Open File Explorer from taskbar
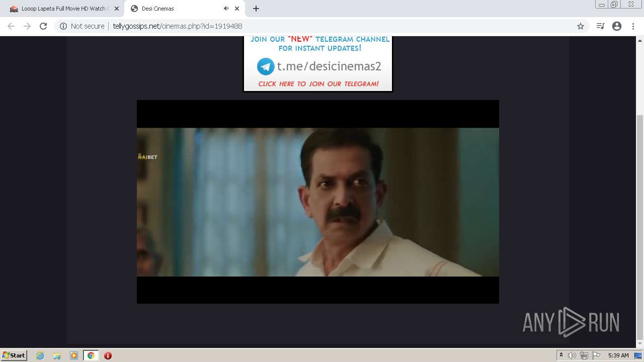 [x=57, y=355]
